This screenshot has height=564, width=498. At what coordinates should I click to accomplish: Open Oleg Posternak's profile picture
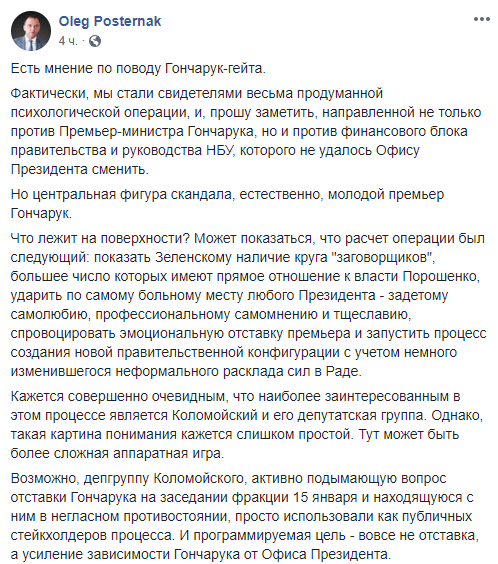[x=31, y=31]
